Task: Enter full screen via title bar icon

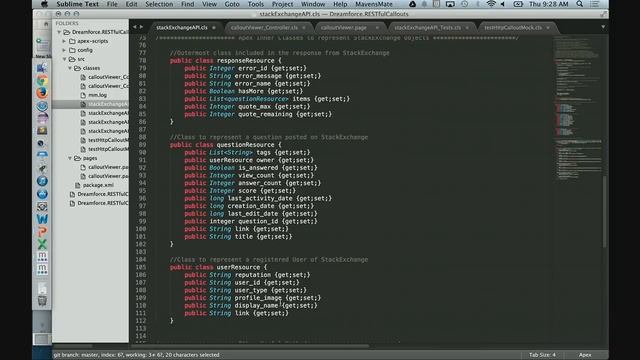Action: point(603,14)
